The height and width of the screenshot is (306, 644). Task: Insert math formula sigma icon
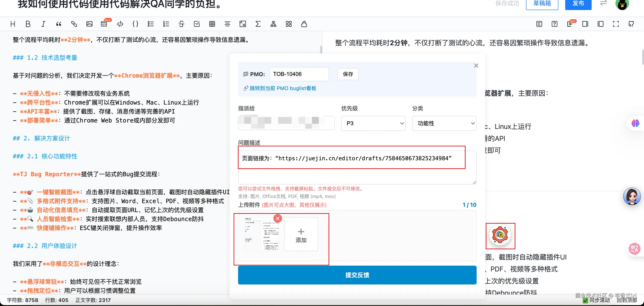click(258, 24)
